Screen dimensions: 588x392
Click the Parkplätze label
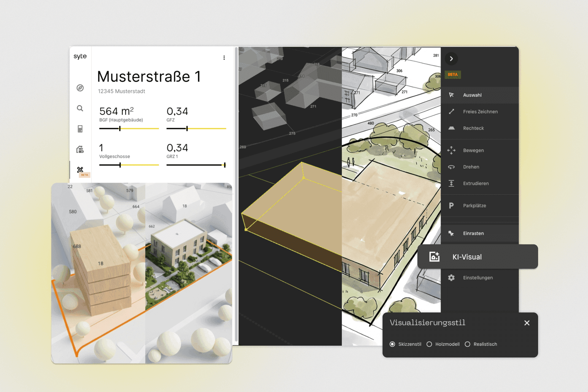click(x=474, y=206)
